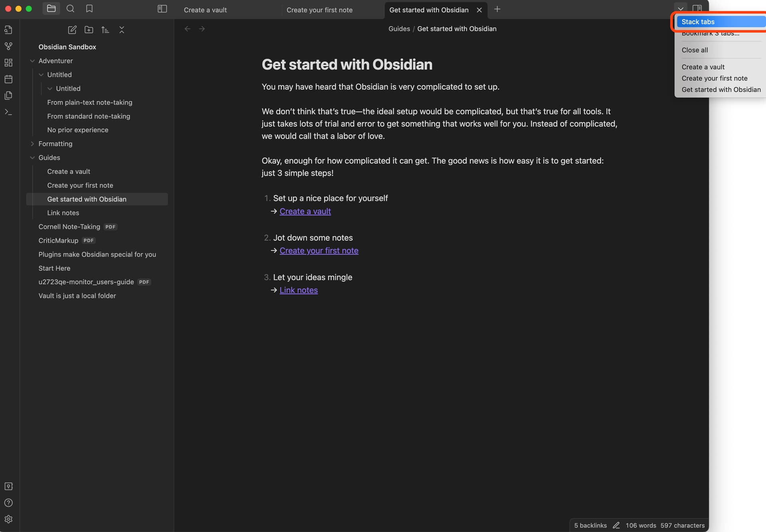766x532 pixels.
Task: Follow the Create your first note link
Action: pyautogui.click(x=319, y=250)
